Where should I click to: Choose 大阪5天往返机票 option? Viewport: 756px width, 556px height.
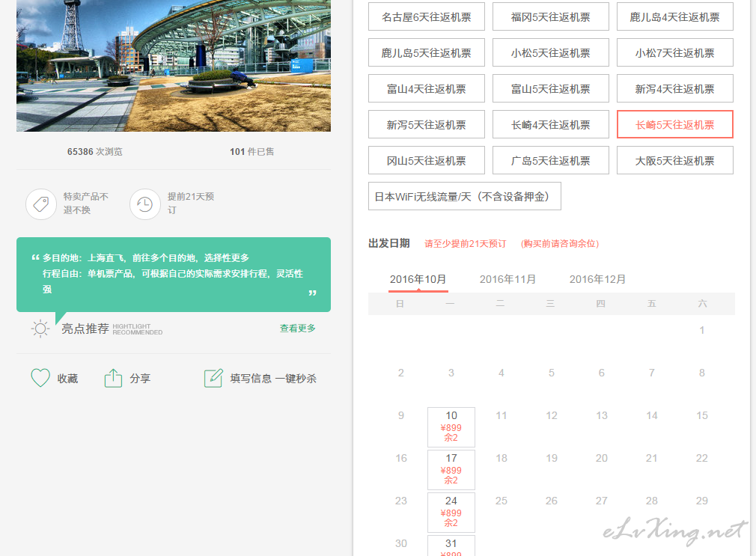click(675, 161)
